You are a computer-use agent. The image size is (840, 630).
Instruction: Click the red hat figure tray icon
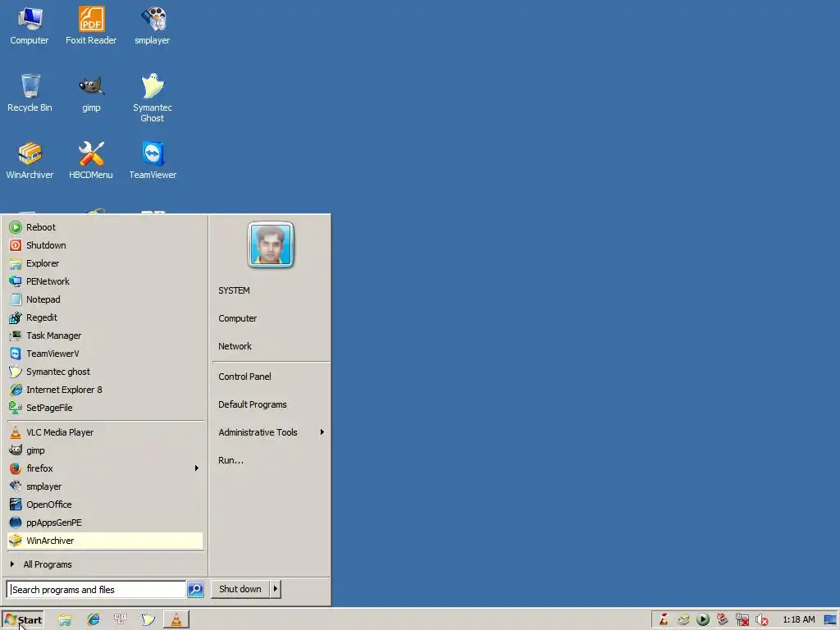[x=664, y=620]
